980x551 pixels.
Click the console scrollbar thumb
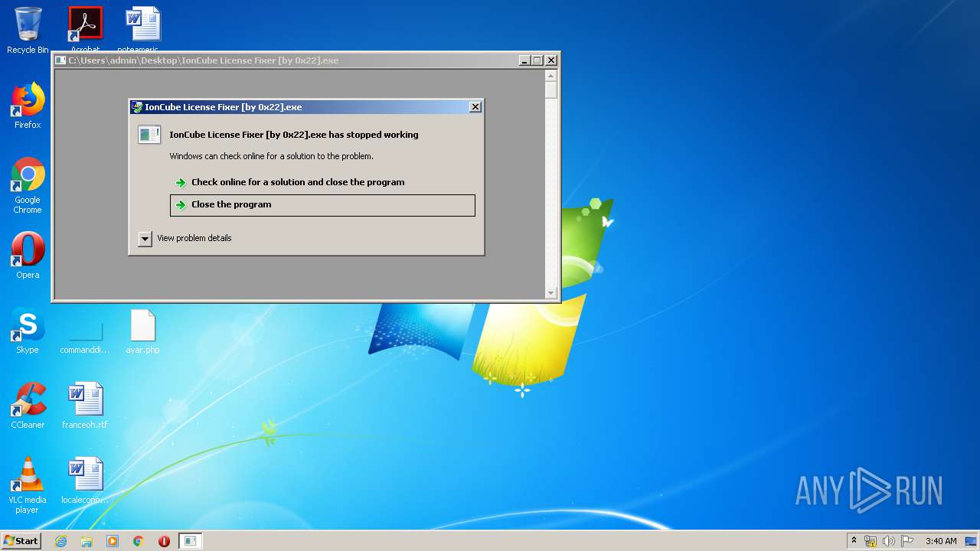550,90
